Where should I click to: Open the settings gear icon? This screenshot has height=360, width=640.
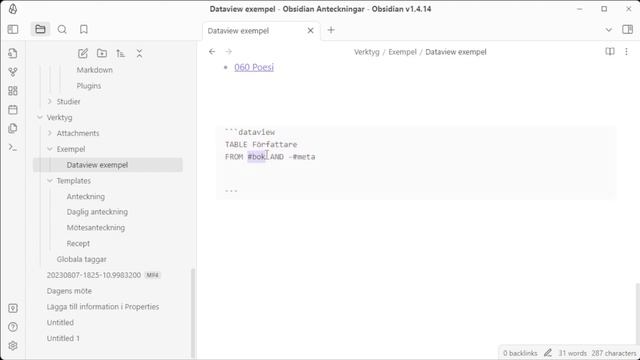(13, 346)
